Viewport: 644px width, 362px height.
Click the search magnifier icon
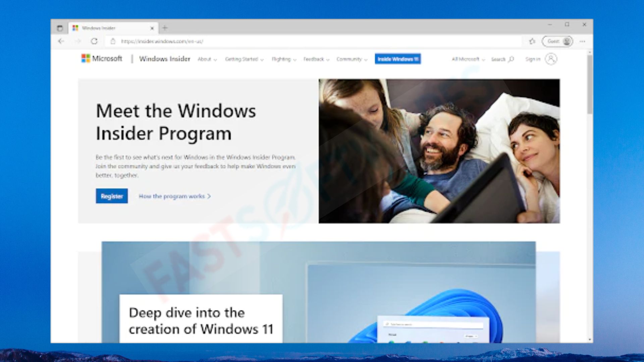click(511, 59)
